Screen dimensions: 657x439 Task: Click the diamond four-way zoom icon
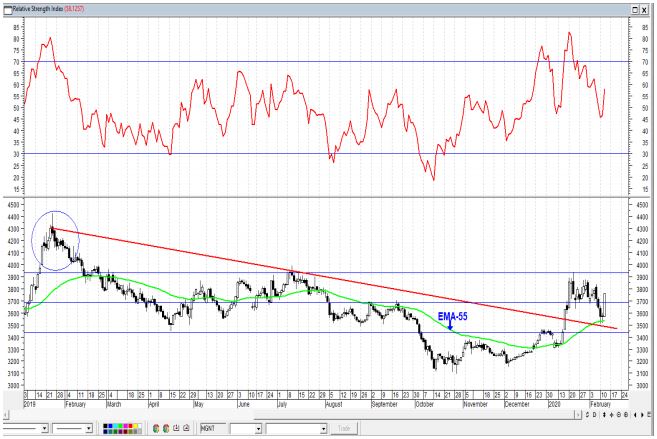click(x=611, y=415)
